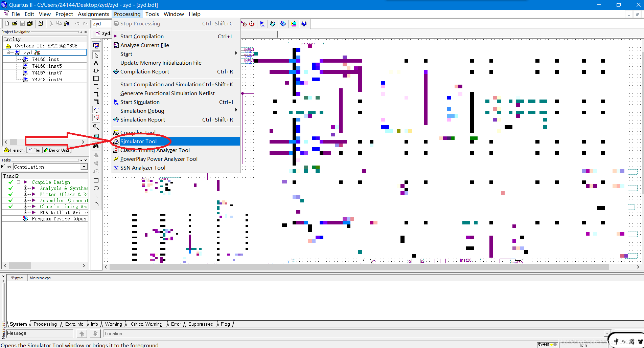The width and height of the screenshot is (644, 348).
Task: Click the Location input field
Action: (x=354, y=333)
